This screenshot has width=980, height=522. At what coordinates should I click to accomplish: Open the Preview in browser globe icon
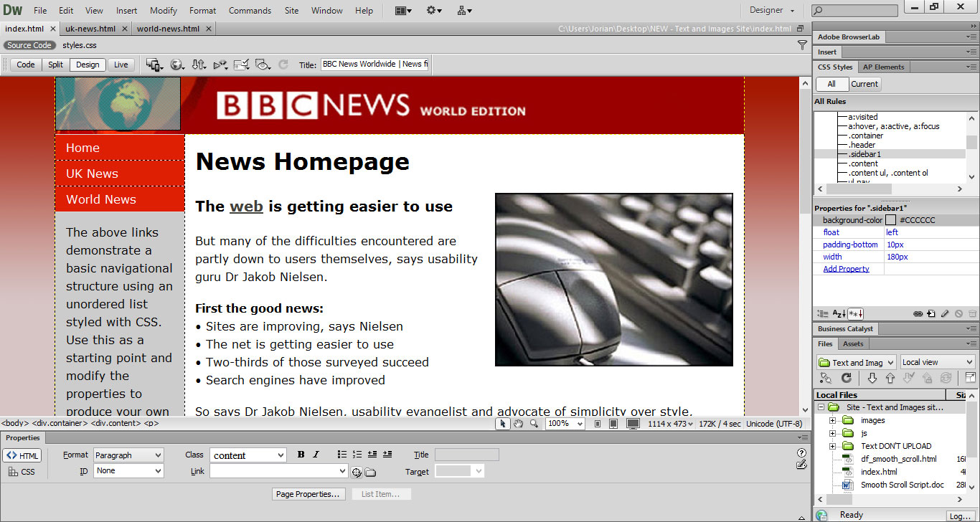pyautogui.click(x=176, y=65)
